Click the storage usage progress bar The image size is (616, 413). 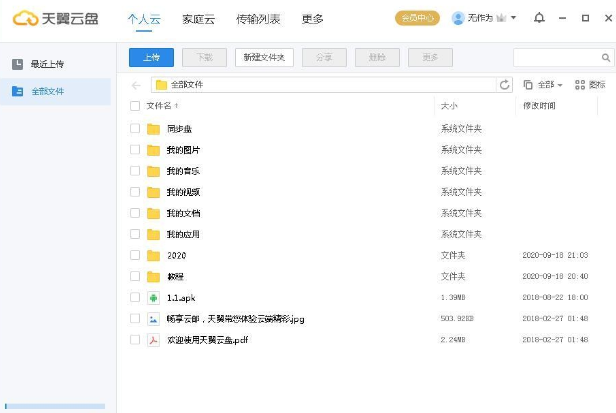point(55,406)
